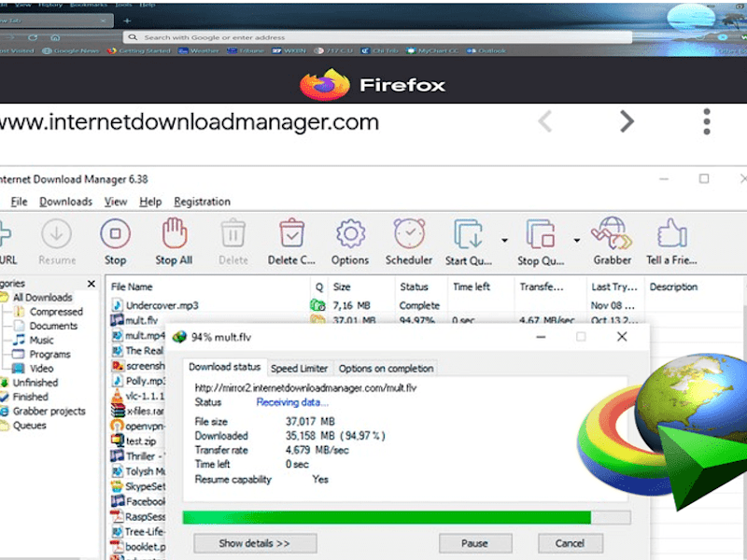The image size is (747, 560).
Task: Click the forward arrow beside the URL
Action: (627, 121)
